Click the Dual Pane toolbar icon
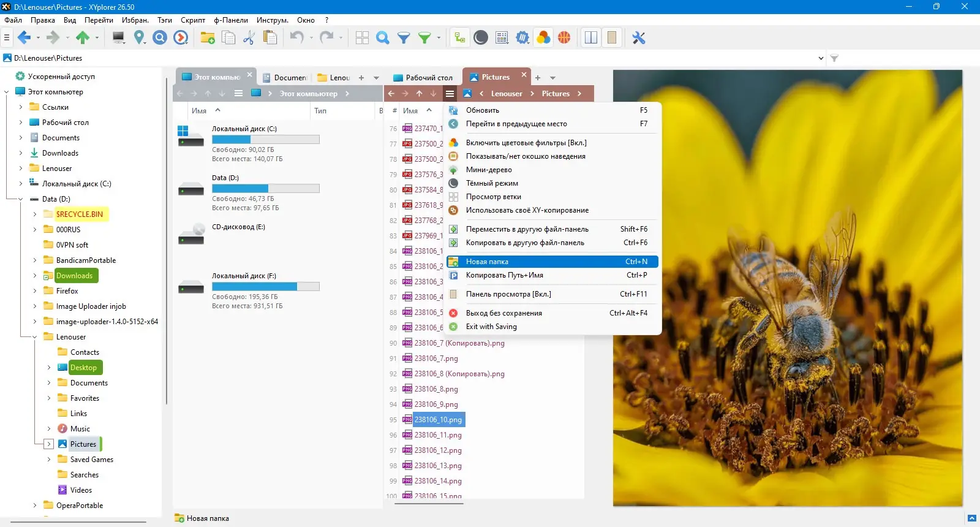The height and width of the screenshot is (527, 980). point(591,38)
